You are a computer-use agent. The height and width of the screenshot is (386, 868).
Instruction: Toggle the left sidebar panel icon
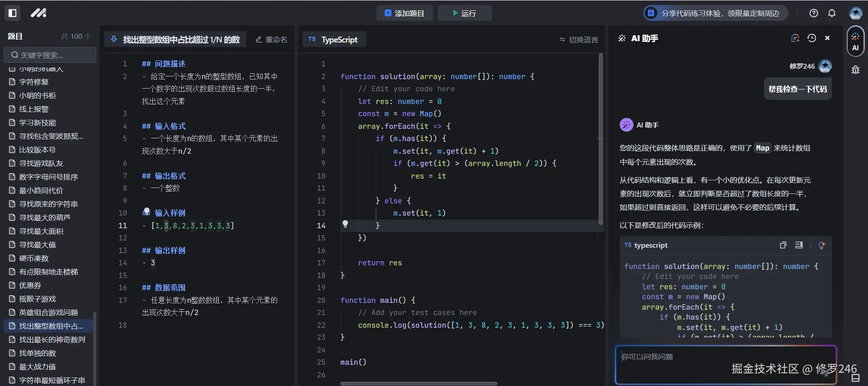coord(13,13)
